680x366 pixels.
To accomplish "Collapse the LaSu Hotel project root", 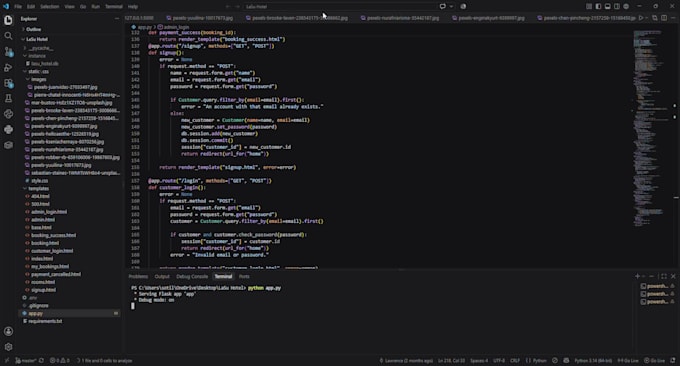I will tap(36, 39).
